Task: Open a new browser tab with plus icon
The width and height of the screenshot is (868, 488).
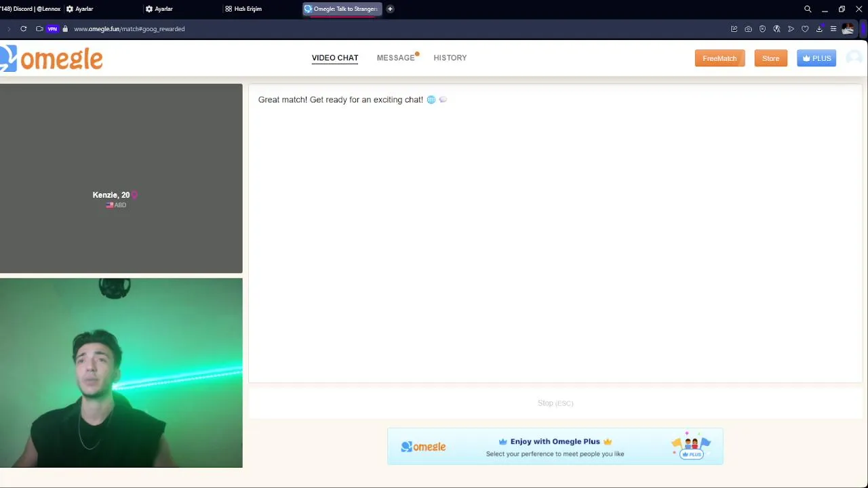Action: [390, 9]
